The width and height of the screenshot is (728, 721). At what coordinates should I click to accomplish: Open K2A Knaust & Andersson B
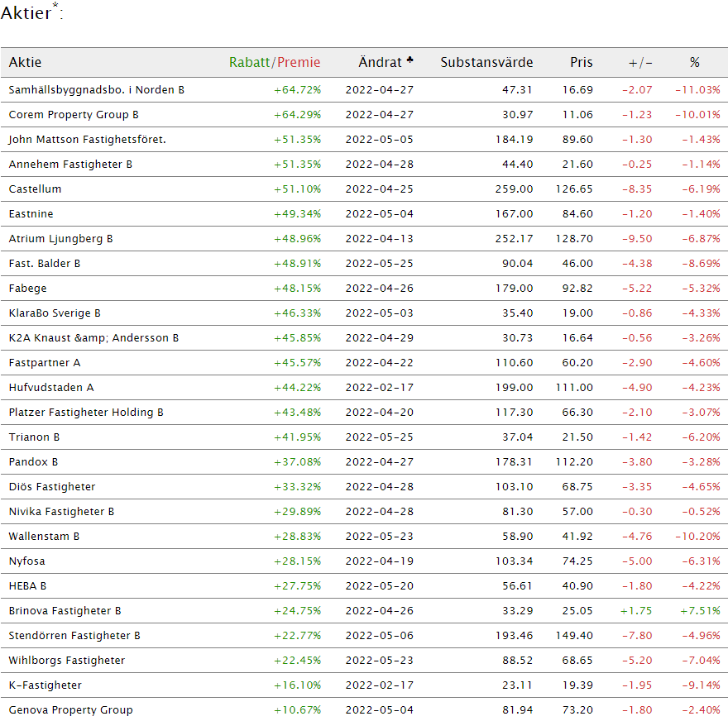pos(93,338)
